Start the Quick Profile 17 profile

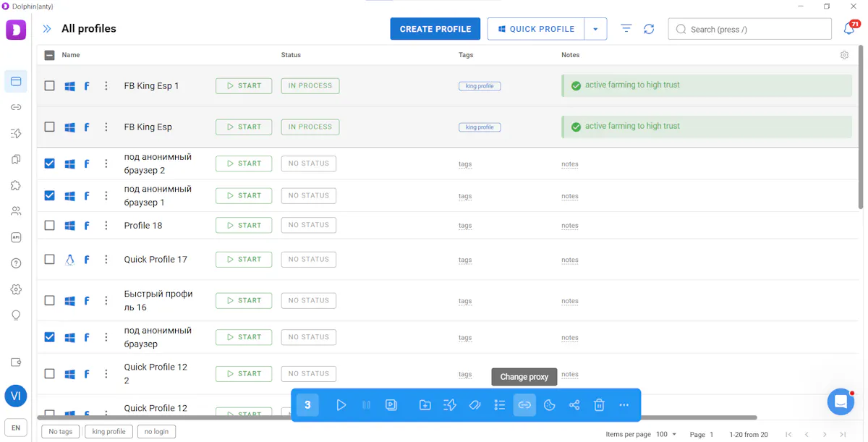(244, 259)
